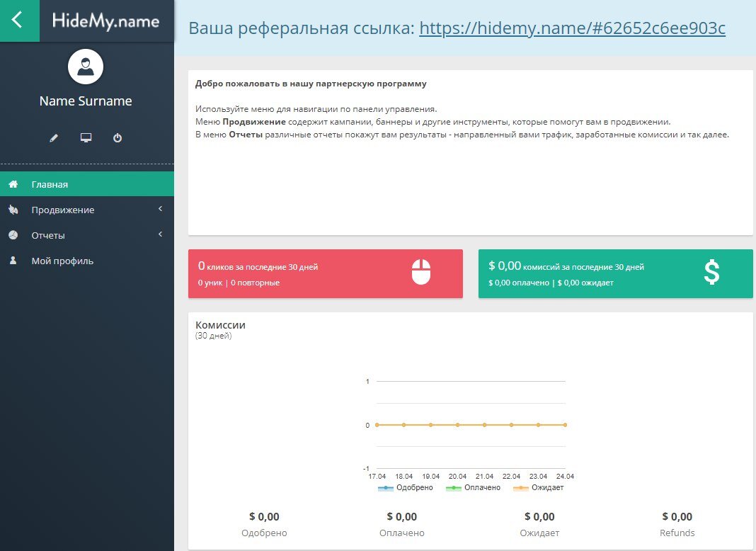The width and height of the screenshot is (756, 551).
Task: Log out using the power icon
Action: [x=118, y=138]
